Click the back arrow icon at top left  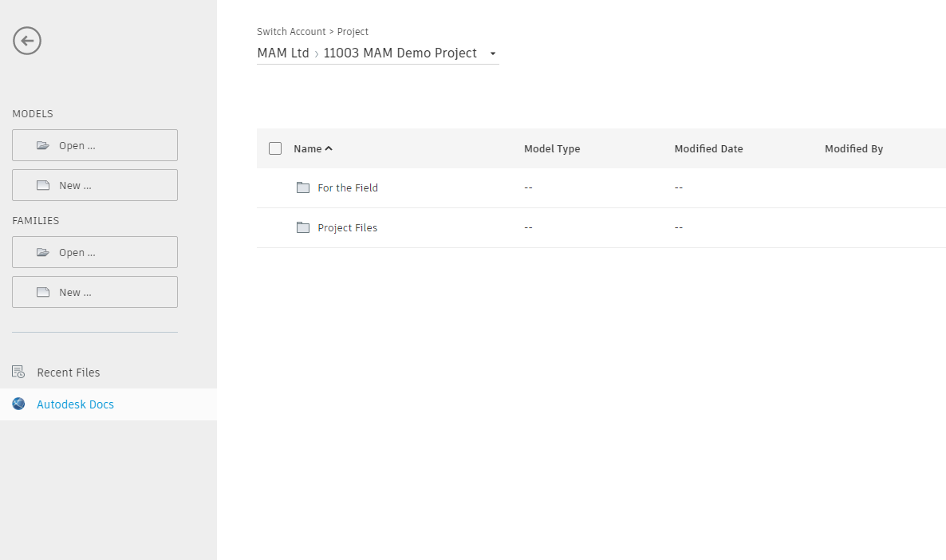coord(26,40)
